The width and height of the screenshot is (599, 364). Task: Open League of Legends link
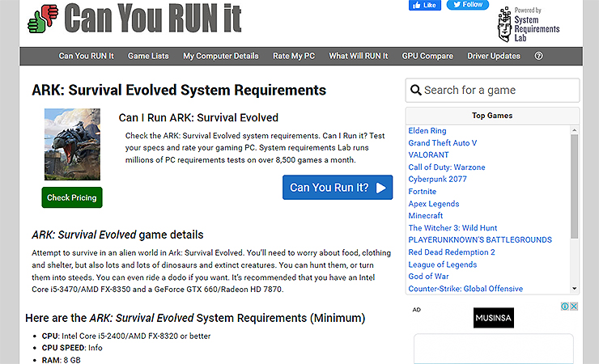(443, 265)
